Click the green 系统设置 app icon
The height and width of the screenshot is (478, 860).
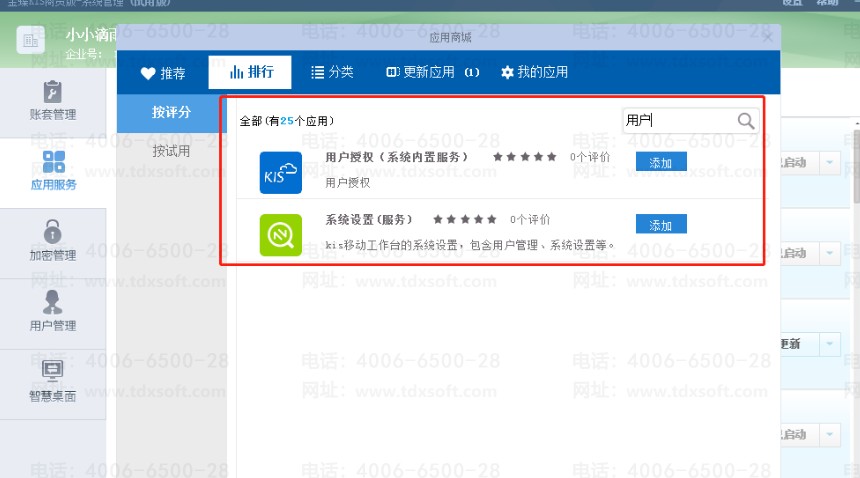point(280,235)
